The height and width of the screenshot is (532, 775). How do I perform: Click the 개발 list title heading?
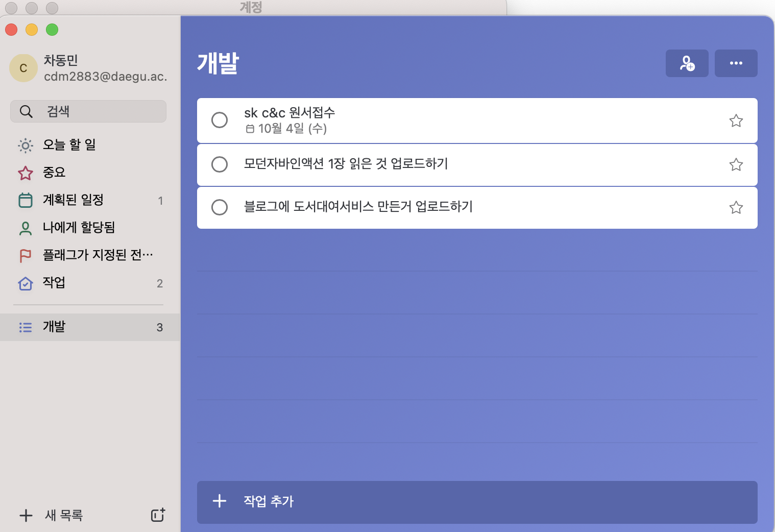tap(219, 63)
